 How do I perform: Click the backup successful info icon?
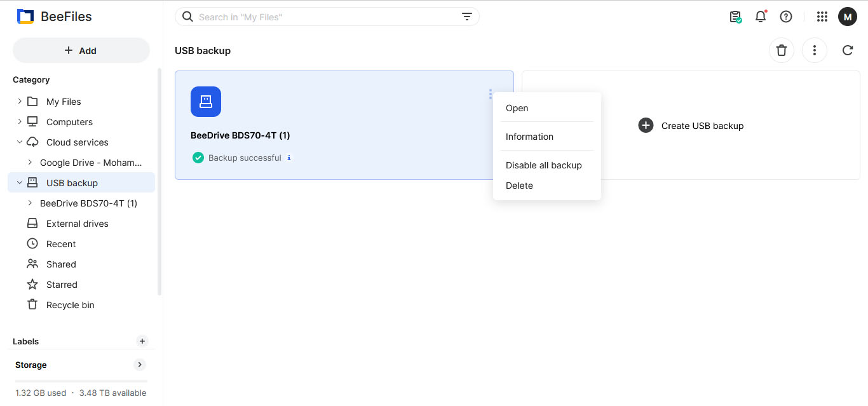(x=289, y=158)
